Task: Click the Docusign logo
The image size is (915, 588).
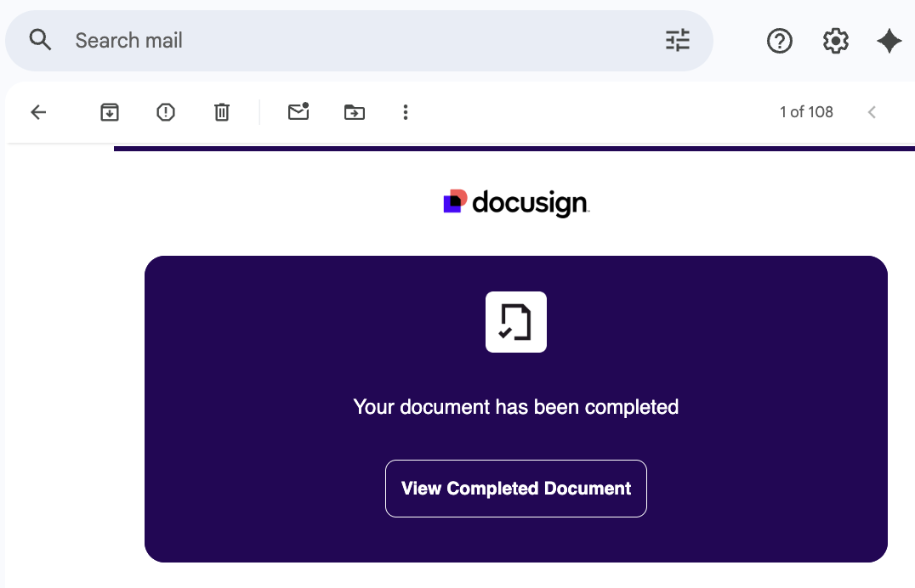Action: point(516,203)
